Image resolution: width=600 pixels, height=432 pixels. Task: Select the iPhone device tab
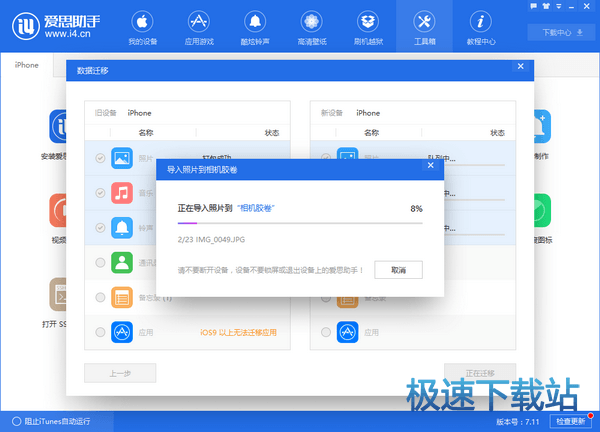[x=27, y=65]
